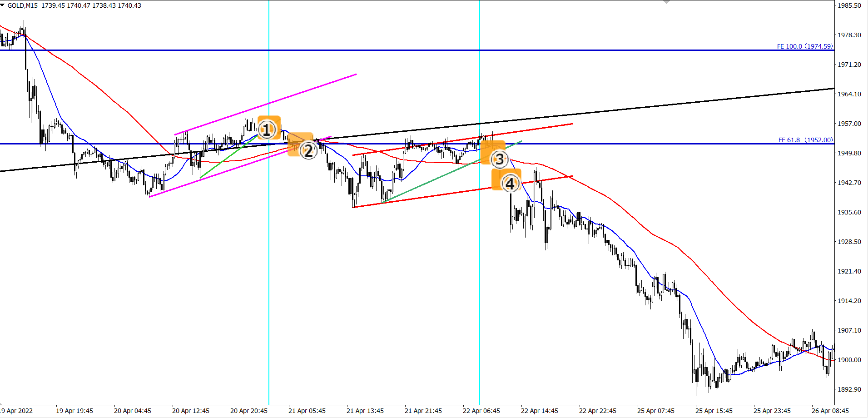Click the 1964.10 price scale label
Viewport: 868px width, 418px height.
[x=849, y=94]
